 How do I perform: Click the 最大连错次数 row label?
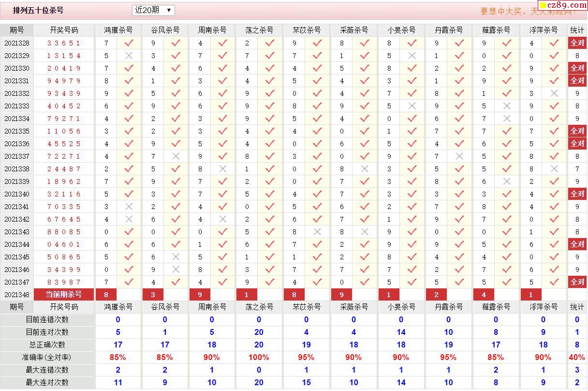47,370
